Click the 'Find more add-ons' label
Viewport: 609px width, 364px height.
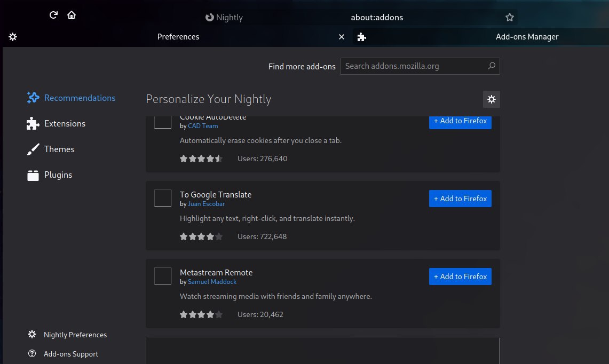[x=302, y=66]
